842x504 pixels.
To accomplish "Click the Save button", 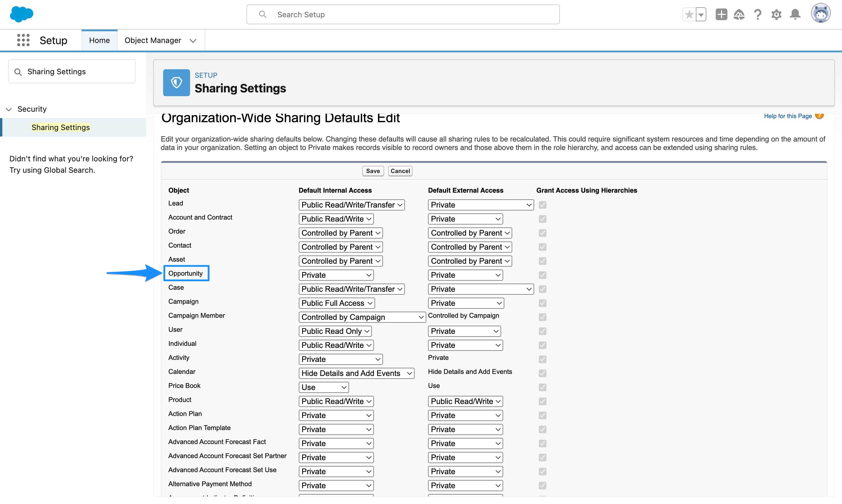I will (x=372, y=171).
